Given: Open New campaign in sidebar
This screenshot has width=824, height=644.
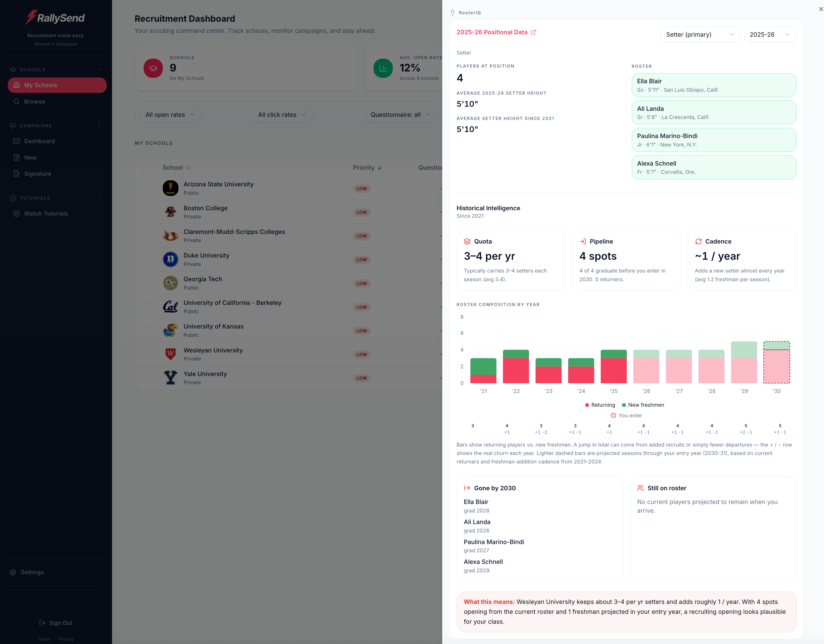Looking at the screenshot, I should point(57,158).
